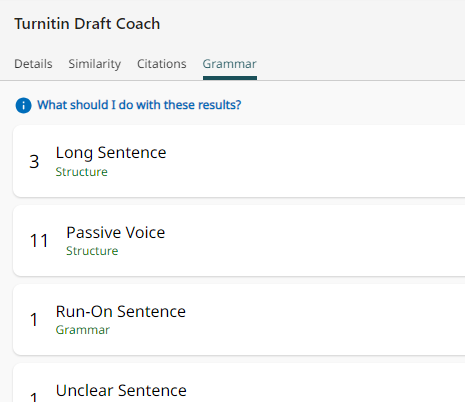
Task: Click the blue info circle icon
Action: click(23, 106)
